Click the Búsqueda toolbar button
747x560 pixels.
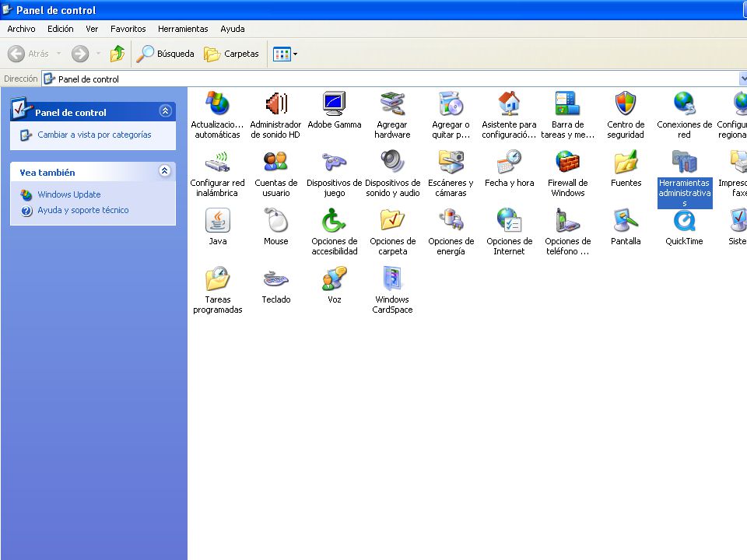point(165,54)
